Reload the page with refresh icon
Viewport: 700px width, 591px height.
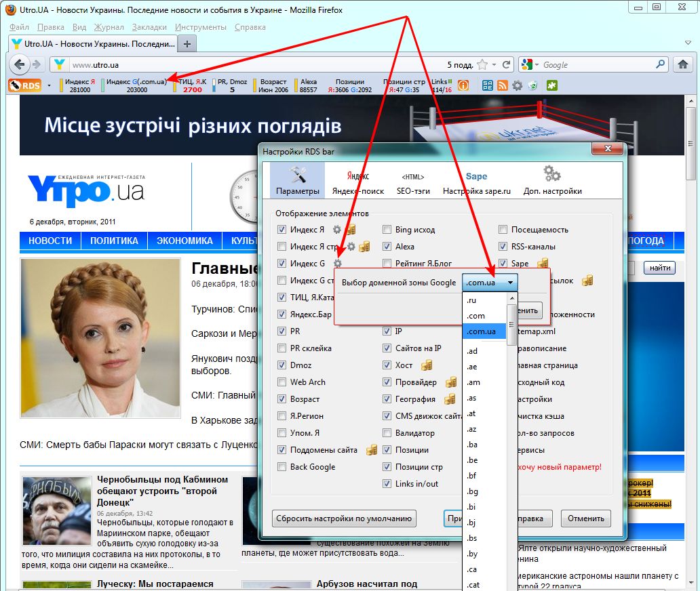pyautogui.click(x=506, y=64)
